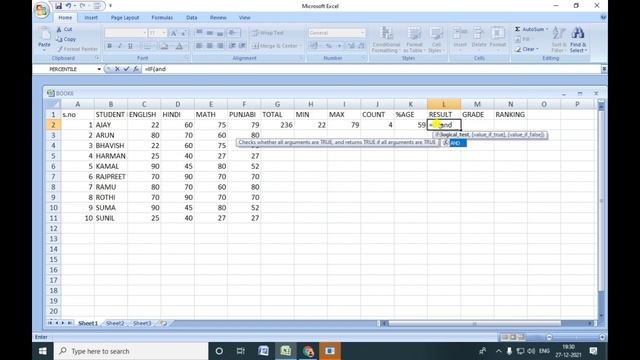The width and height of the screenshot is (640, 360).
Task: Click the Redo icon in Quick Access toolbar
Action: pyautogui.click(x=82, y=6)
